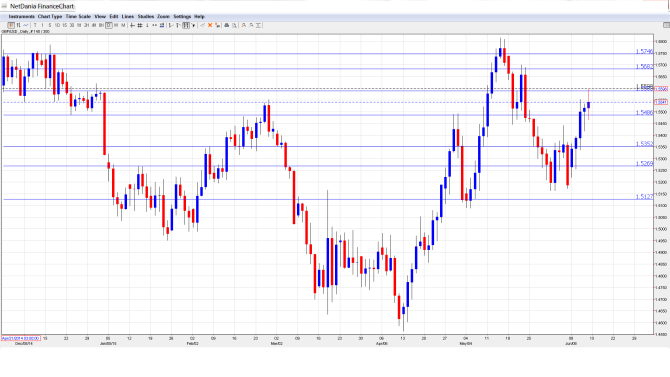The width and height of the screenshot is (670, 377).
Task: Click the upper red-boxed price tag on axis
Action: pyautogui.click(x=661, y=89)
